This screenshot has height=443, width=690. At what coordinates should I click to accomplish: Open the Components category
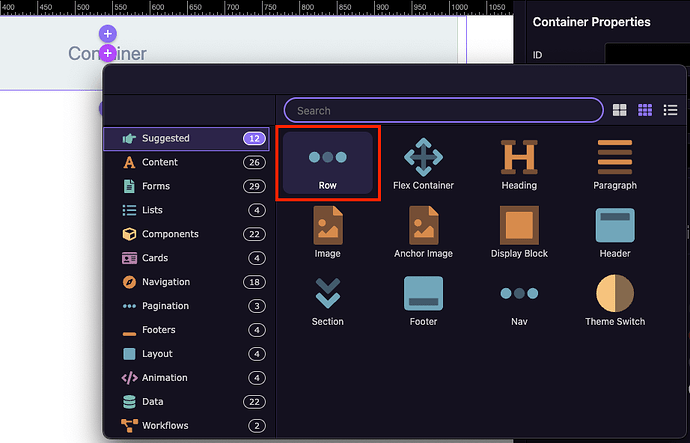[187, 234]
